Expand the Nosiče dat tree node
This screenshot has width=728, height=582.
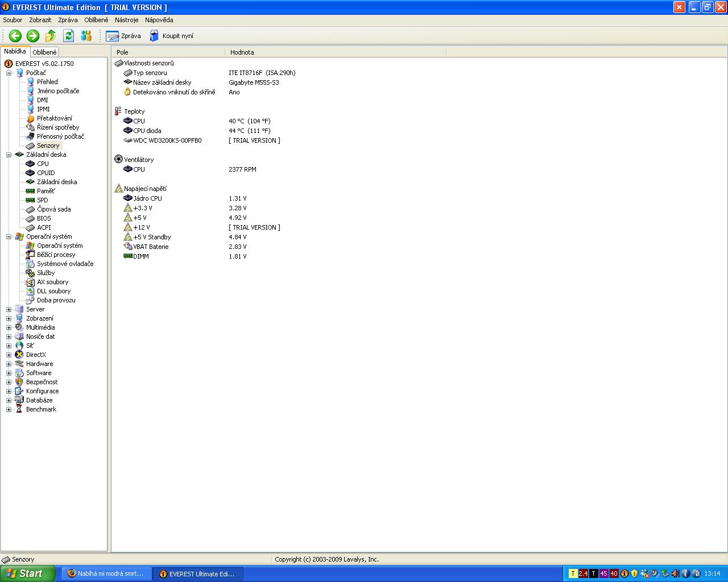tap(9, 336)
